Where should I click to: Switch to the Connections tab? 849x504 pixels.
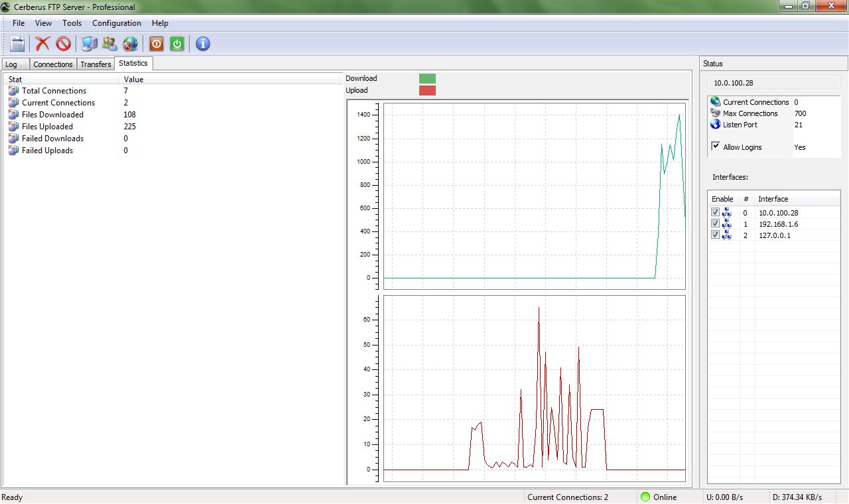coord(53,64)
